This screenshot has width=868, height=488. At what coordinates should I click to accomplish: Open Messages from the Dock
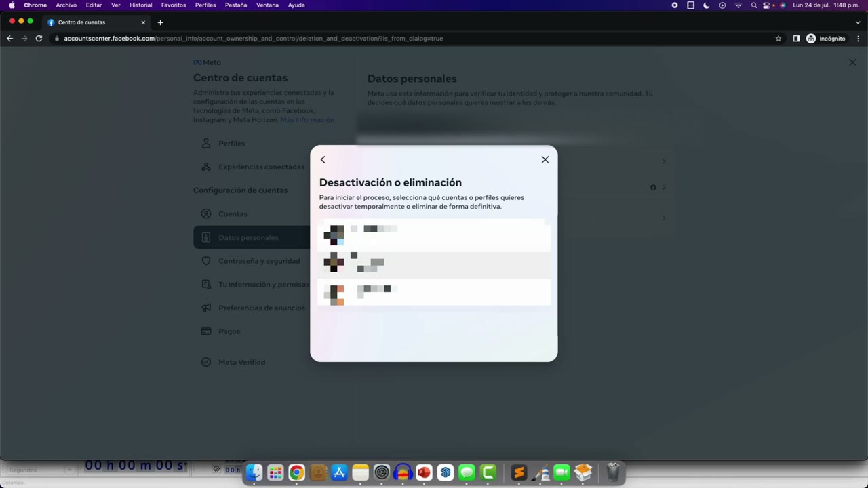click(x=467, y=472)
